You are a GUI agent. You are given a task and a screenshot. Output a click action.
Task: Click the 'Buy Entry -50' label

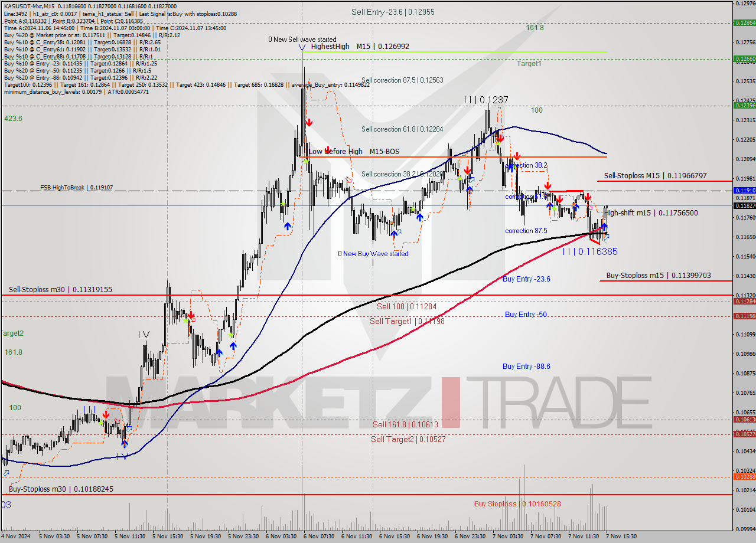pyautogui.click(x=526, y=315)
